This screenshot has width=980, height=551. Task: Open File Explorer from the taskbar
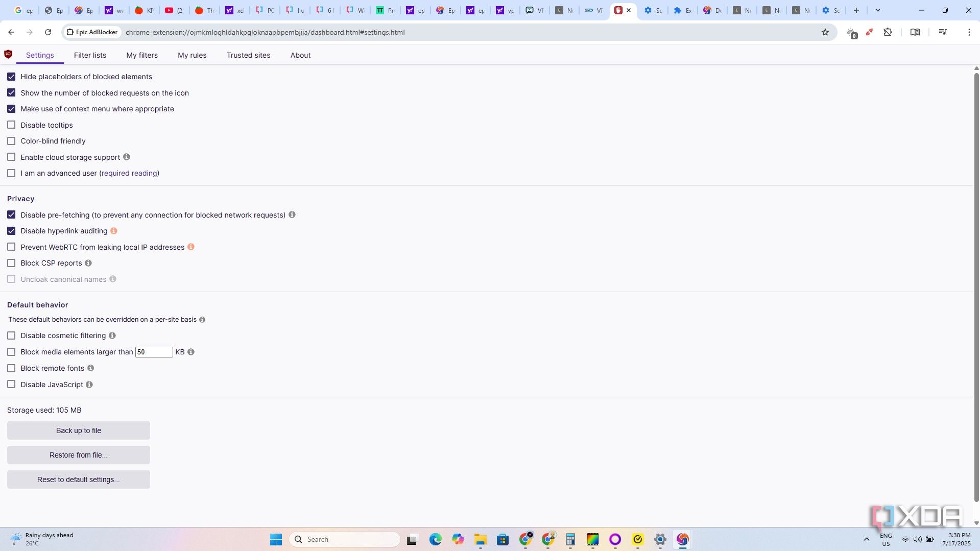[x=480, y=539]
